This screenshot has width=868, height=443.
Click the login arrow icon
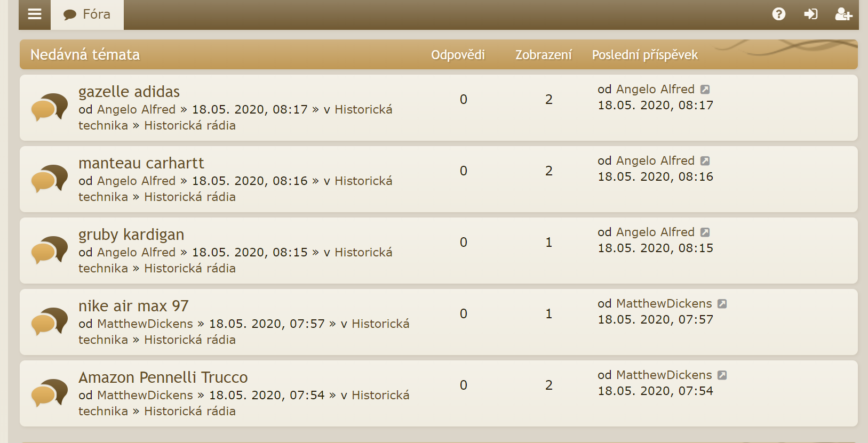pyautogui.click(x=810, y=14)
